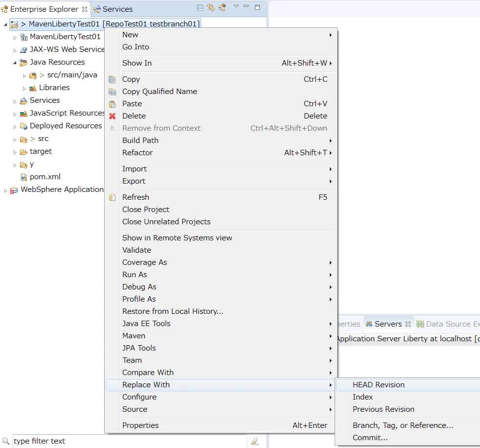Click the red Delete X icon

pos(113,116)
